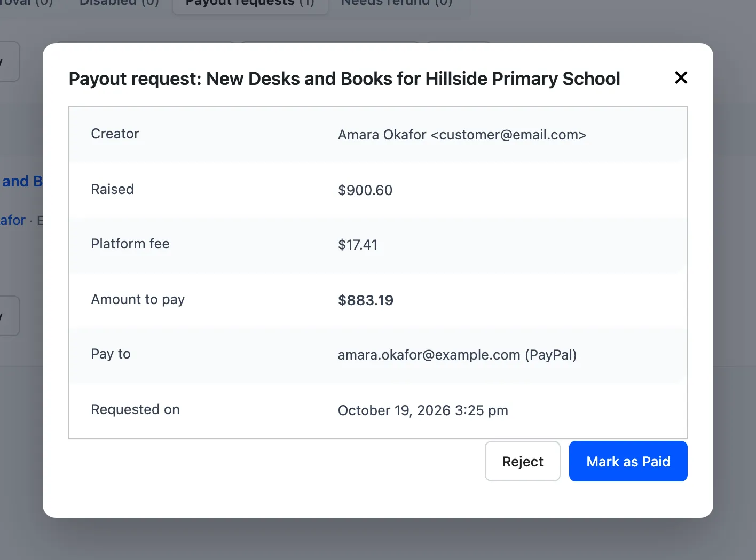Viewport: 756px width, 560px height.
Task: Click the Platform fee label
Action: point(130,244)
